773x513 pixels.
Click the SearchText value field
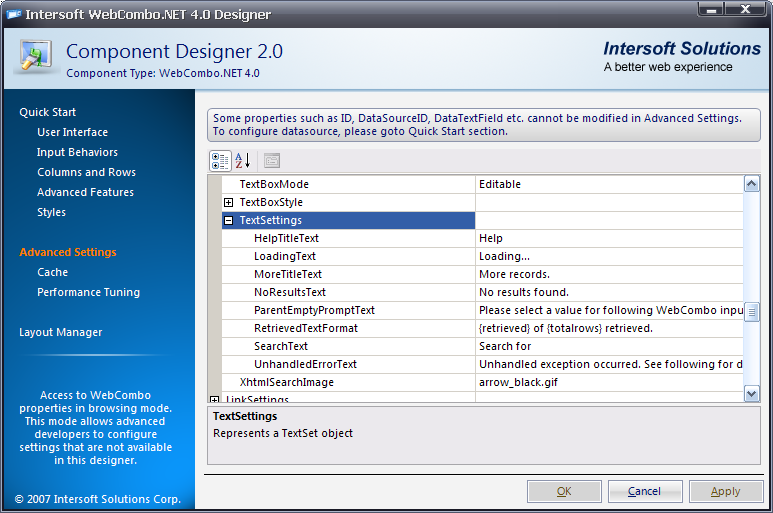click(608, 346)
